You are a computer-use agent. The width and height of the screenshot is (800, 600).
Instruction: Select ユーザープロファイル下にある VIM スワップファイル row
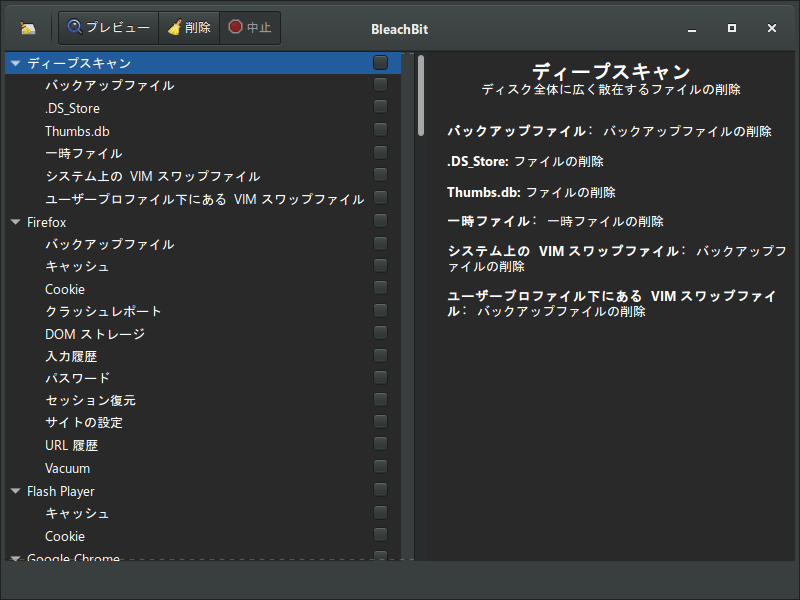point(203,199)
